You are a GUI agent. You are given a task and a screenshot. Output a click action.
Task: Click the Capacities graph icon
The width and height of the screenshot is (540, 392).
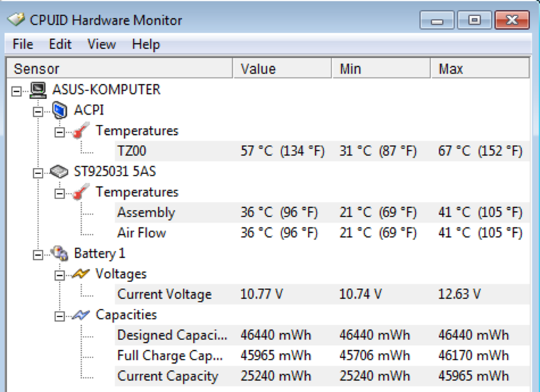click(x=80, y=315)
